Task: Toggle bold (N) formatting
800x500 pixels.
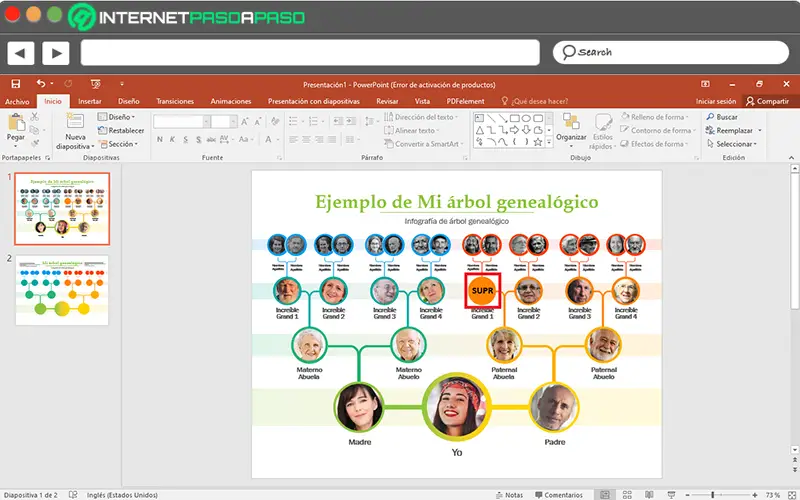Action: coord(160,139)
